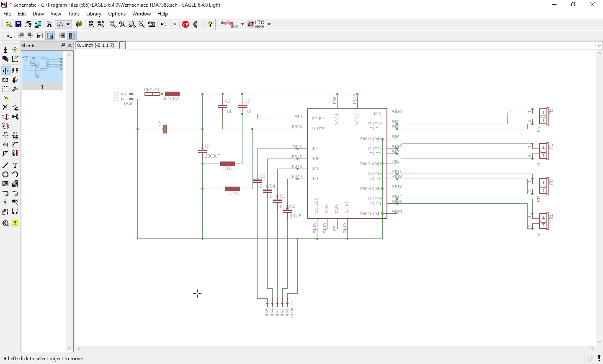Select the Text T tool

click(x=15, y=165)
